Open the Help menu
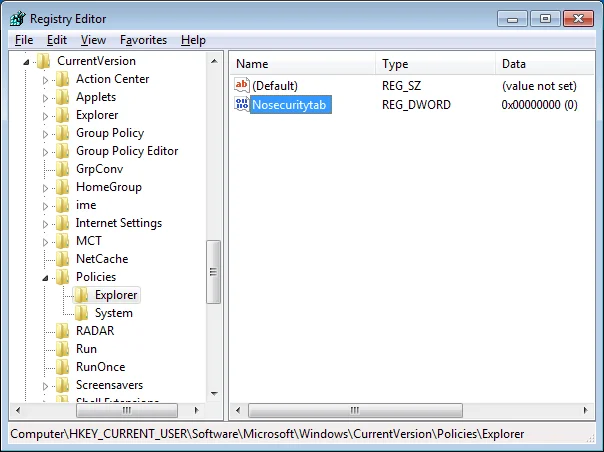The image size is (604, 452). (193, 40)
